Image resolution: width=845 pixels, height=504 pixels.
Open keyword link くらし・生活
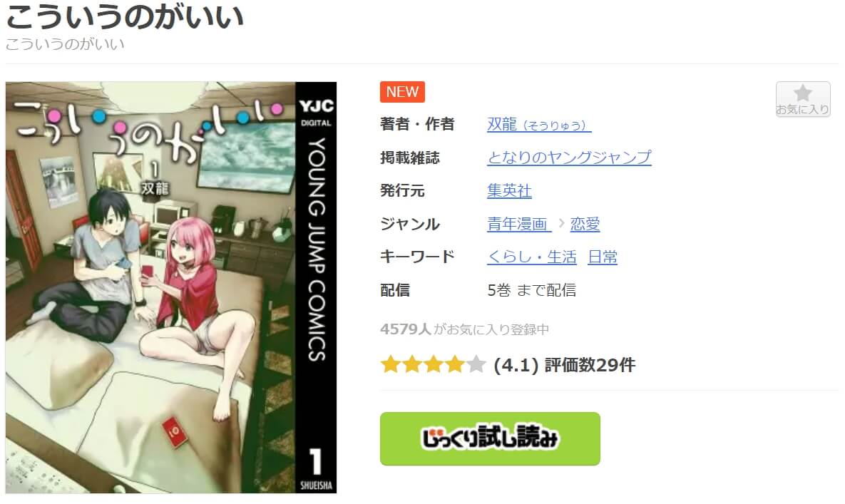click(531, 257)
